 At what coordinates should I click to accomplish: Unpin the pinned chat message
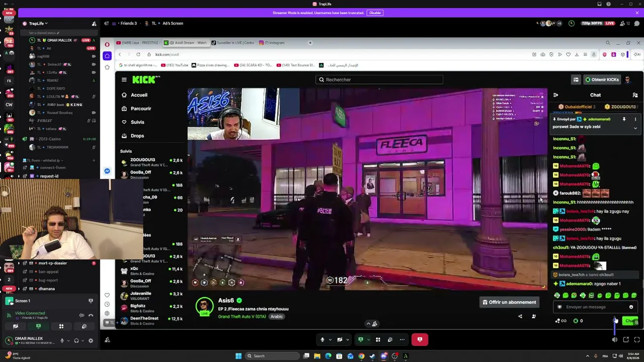point(624,119)
